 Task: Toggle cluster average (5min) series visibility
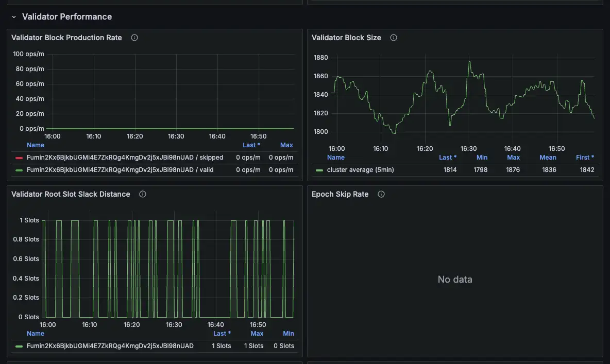tap(360, 169)
